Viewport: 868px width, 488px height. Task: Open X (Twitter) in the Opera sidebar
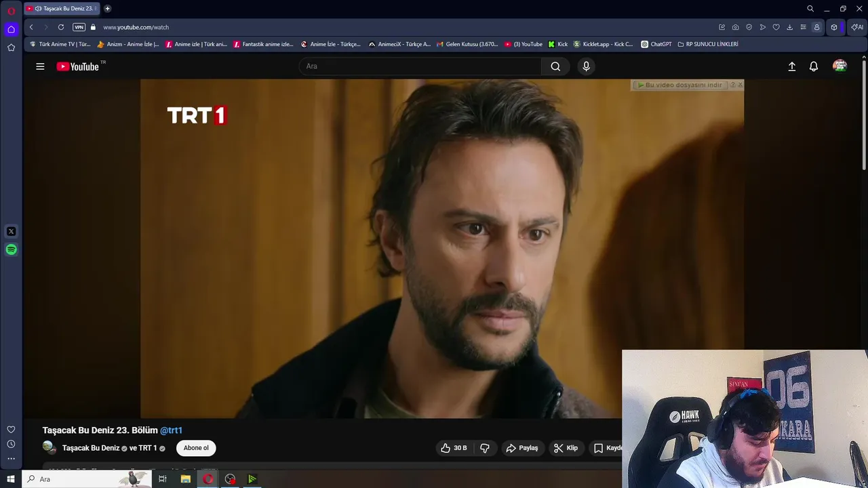[x=11, y=232]
